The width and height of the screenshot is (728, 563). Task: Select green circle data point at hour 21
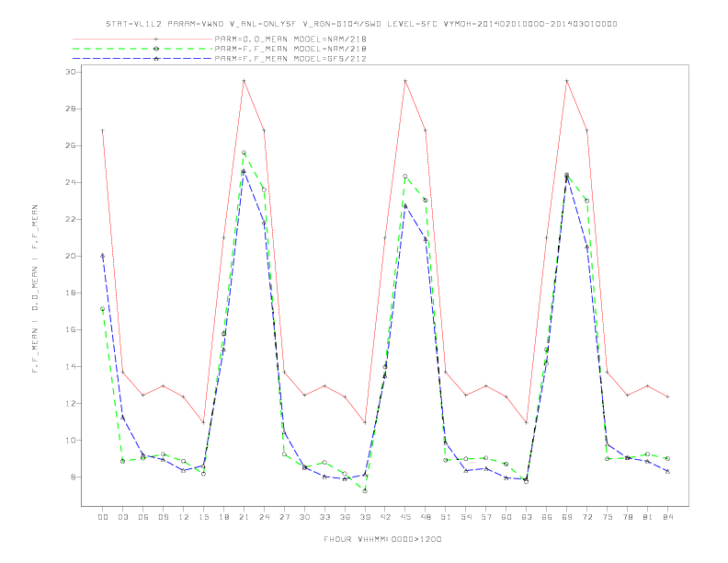point(244,153)
